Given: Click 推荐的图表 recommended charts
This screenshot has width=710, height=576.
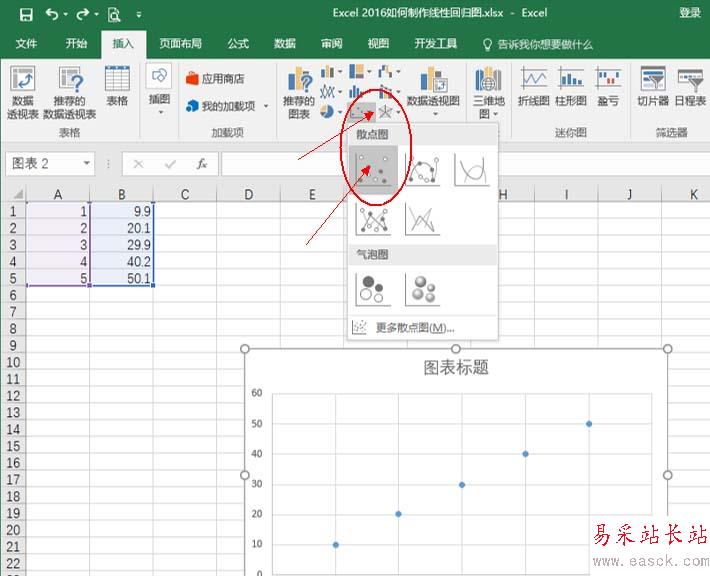Looking at the screenshot, I should point(298,93).
